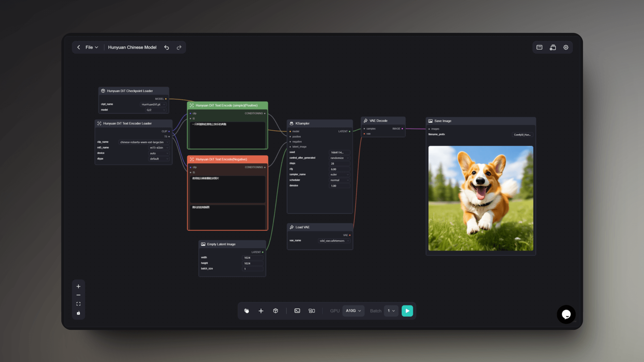Click the generated corgi image
This screenshot has height=362, width=644.
pos(481,198)
